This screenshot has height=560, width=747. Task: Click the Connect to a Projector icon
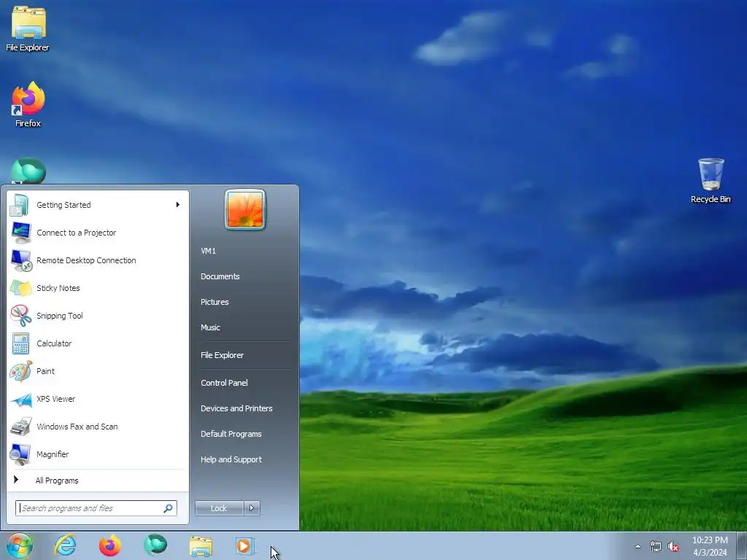pos(20,233)
